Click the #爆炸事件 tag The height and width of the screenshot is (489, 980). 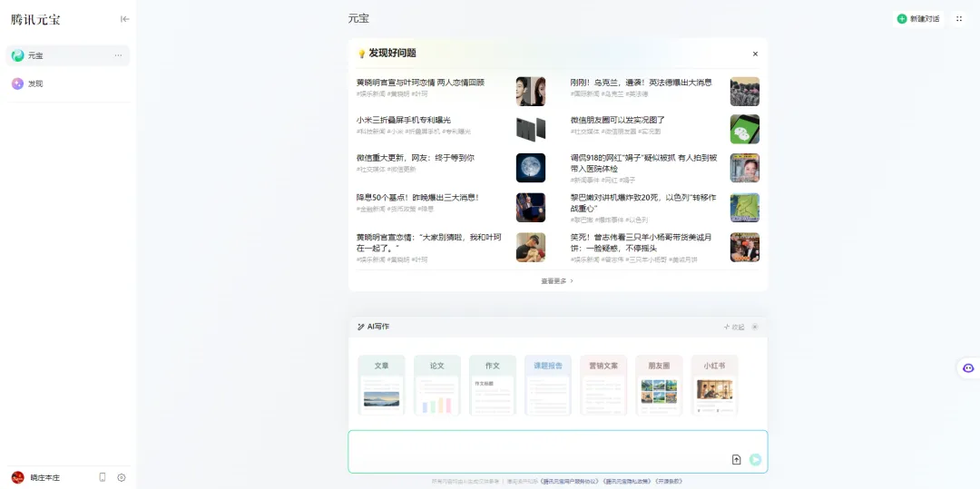pyautogui.click(x=610, y=220)
